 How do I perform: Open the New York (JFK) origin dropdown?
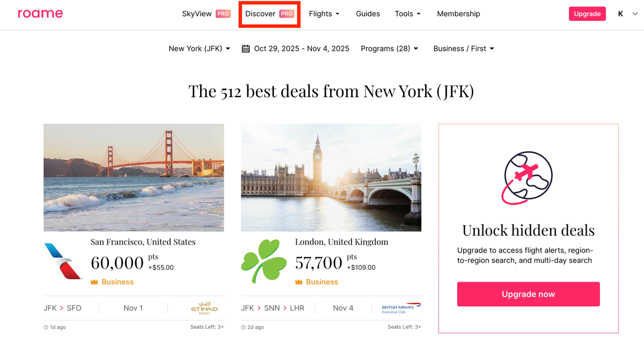(x=199, y=49)
